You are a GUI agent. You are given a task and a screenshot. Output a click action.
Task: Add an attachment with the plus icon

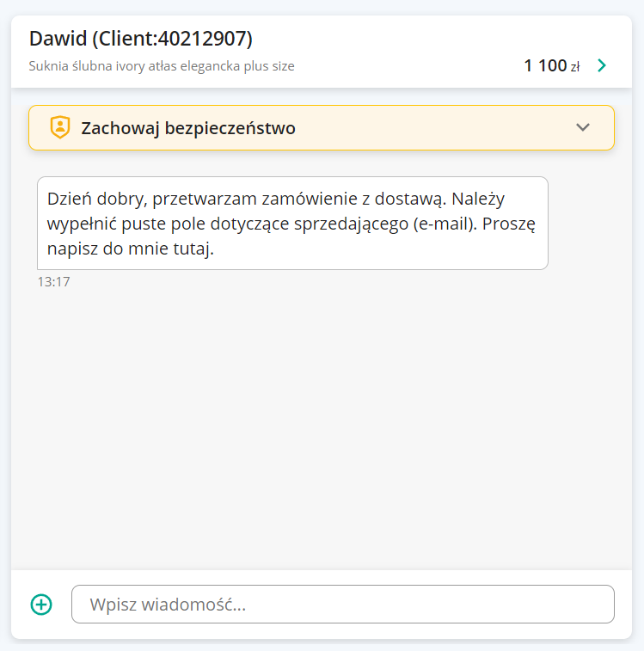click(41, 604)
